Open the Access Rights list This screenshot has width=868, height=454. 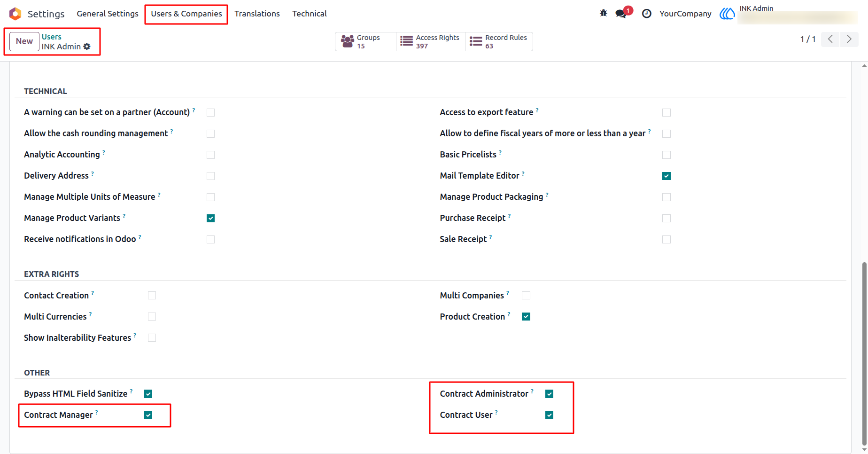(431, 41)
